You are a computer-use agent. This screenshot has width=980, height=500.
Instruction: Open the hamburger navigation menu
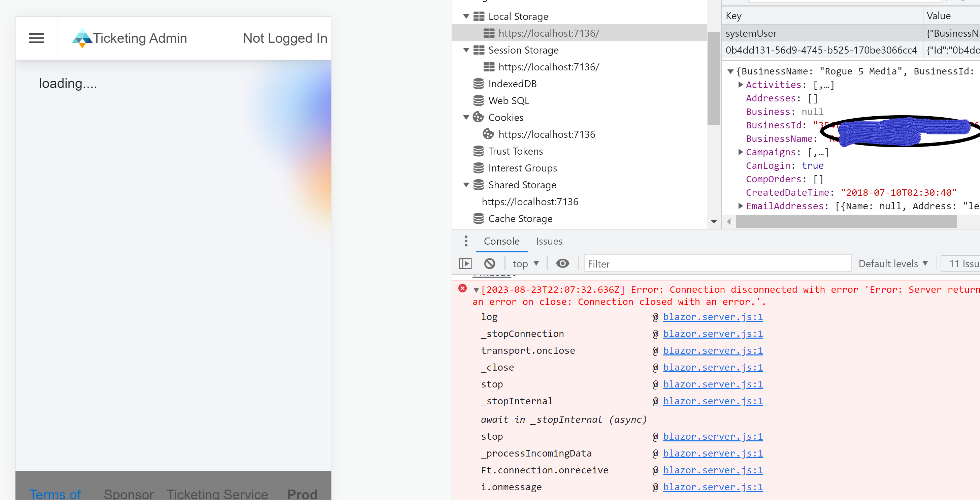36,38
